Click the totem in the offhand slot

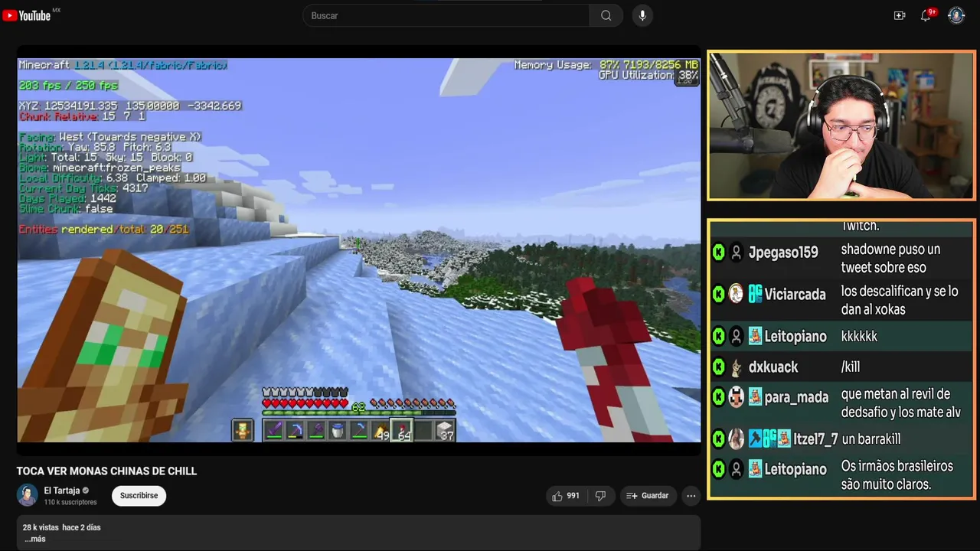click(x=243, y=430)
